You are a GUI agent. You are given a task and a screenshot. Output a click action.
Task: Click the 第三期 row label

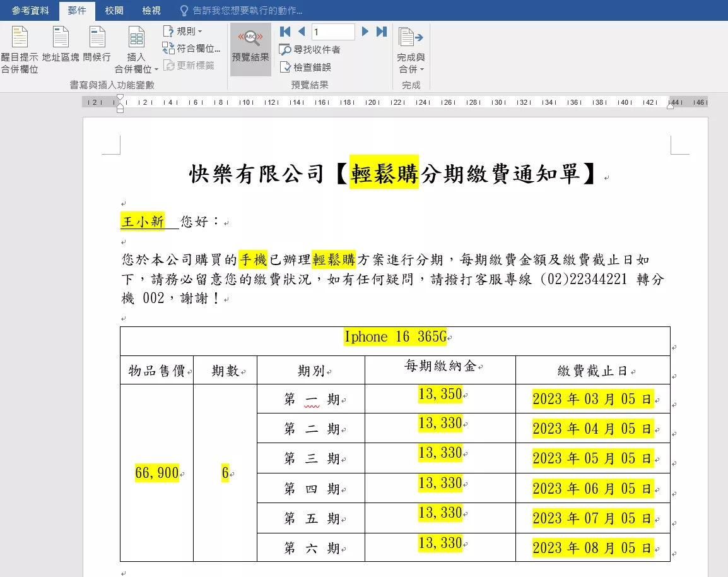(312, 458)
